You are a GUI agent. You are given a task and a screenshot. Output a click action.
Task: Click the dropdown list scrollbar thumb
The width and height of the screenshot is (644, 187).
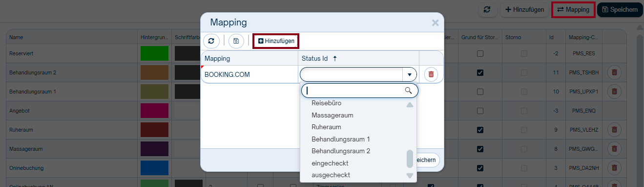(x=410, y=159)
